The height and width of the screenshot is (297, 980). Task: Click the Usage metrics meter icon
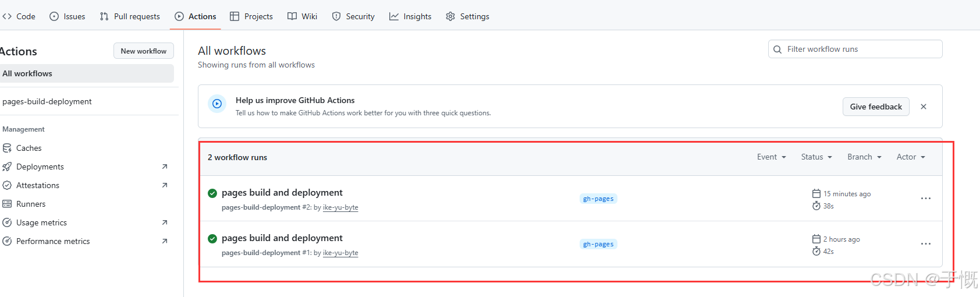click(x=7, y=222)
